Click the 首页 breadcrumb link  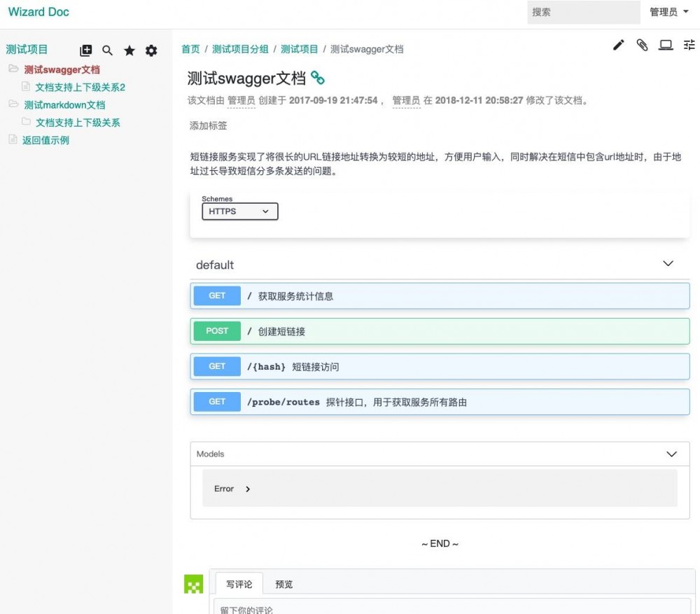coord(190,49)
